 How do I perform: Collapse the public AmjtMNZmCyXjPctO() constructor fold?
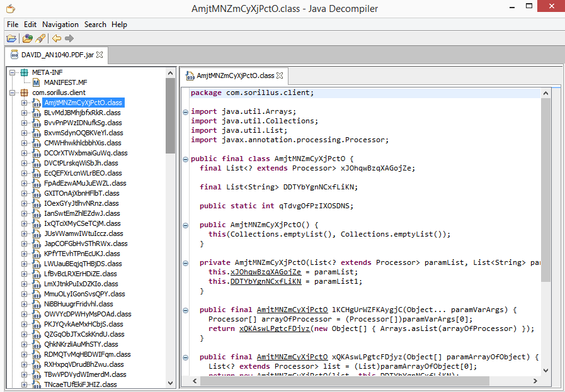pos(185,225)
